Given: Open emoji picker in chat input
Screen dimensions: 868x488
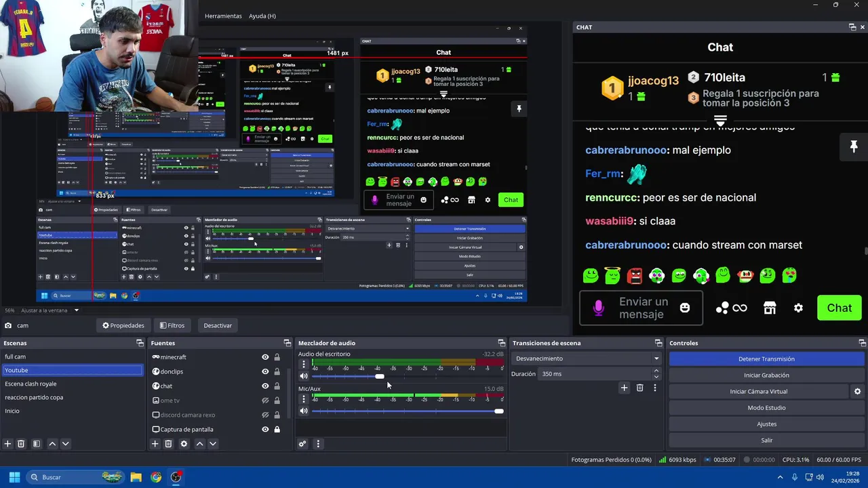Looking at the screenshot, I should coord(685,308).
